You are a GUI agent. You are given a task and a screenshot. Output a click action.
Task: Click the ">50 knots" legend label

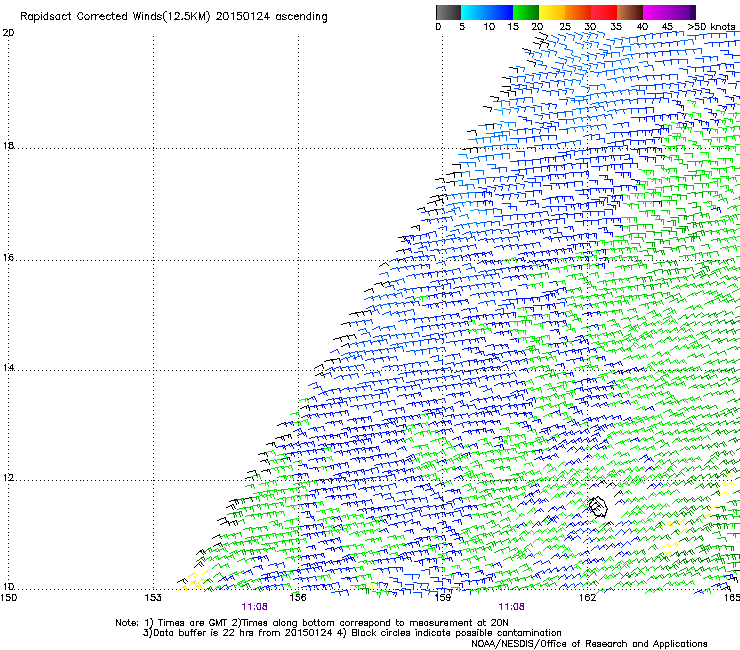pos(711,27)
